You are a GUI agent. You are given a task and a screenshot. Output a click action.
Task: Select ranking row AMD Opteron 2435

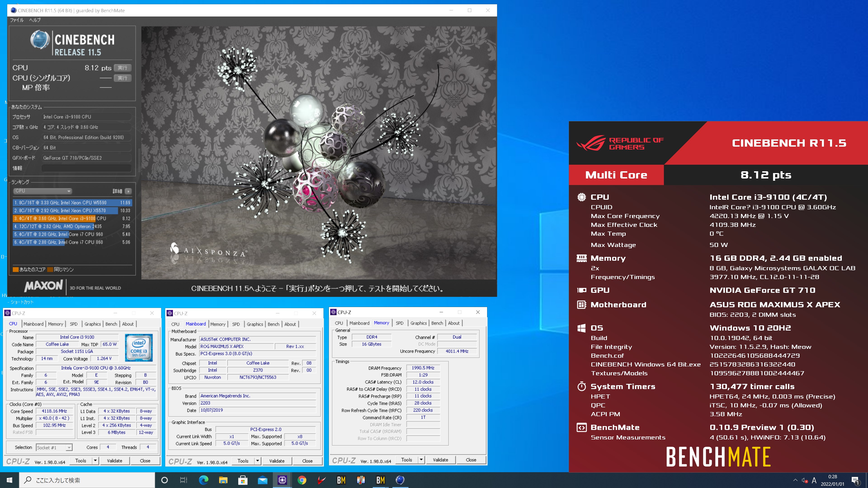(72, 226)
